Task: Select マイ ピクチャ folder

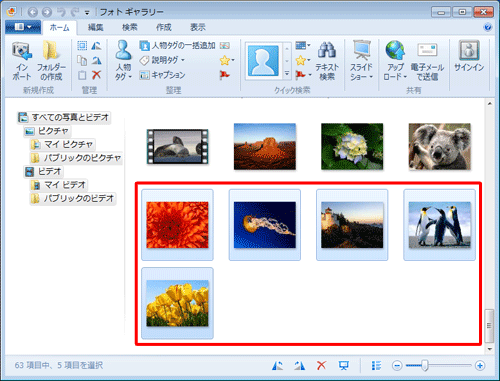Action: (62, 144)
